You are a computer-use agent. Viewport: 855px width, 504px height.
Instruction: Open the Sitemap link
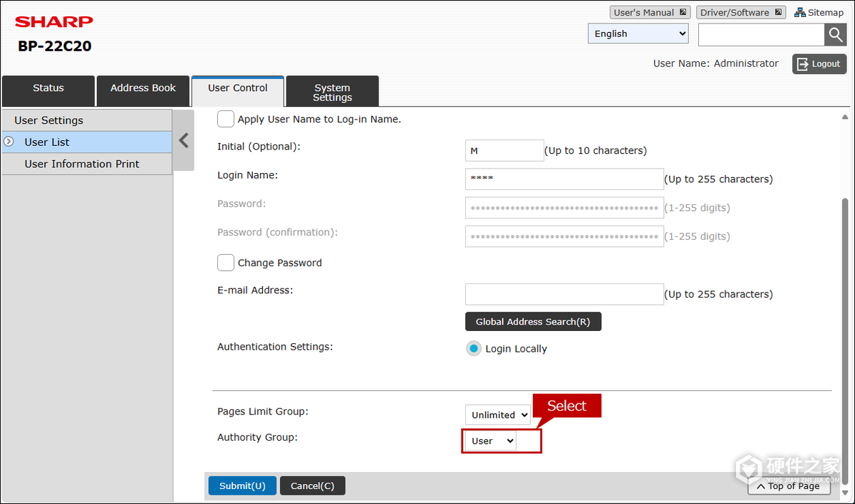coord(819,12)
